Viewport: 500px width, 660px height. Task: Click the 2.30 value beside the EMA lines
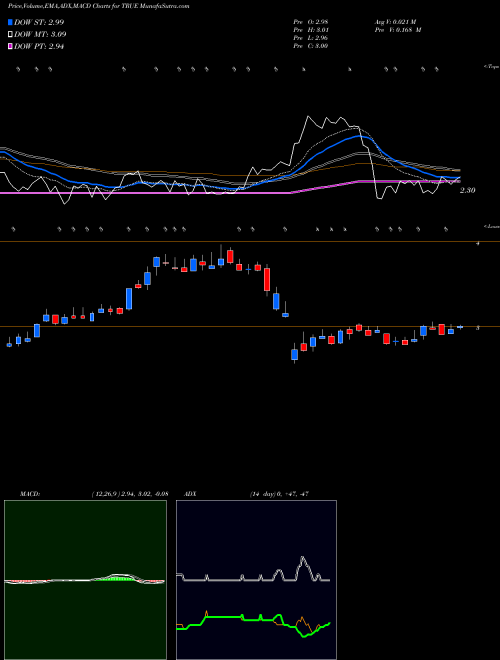tap(468, 191)
